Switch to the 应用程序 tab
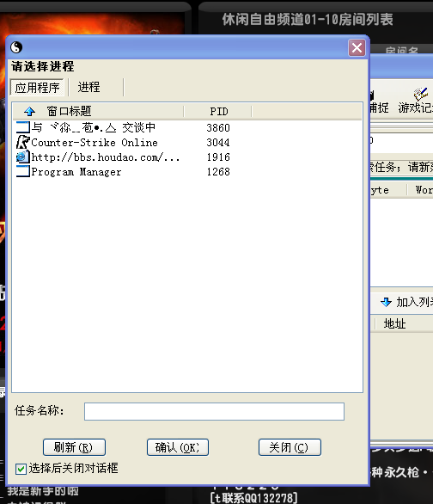 pos(37,88)
